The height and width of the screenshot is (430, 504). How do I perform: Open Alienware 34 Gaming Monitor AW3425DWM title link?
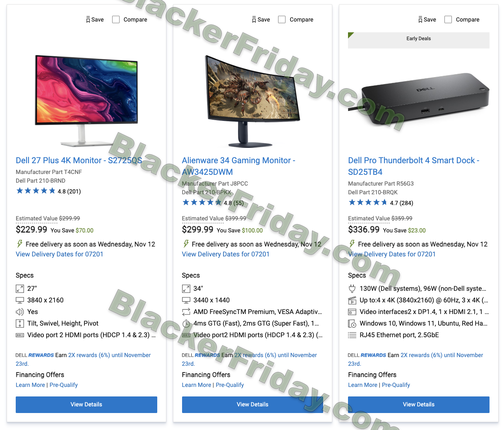239,166
